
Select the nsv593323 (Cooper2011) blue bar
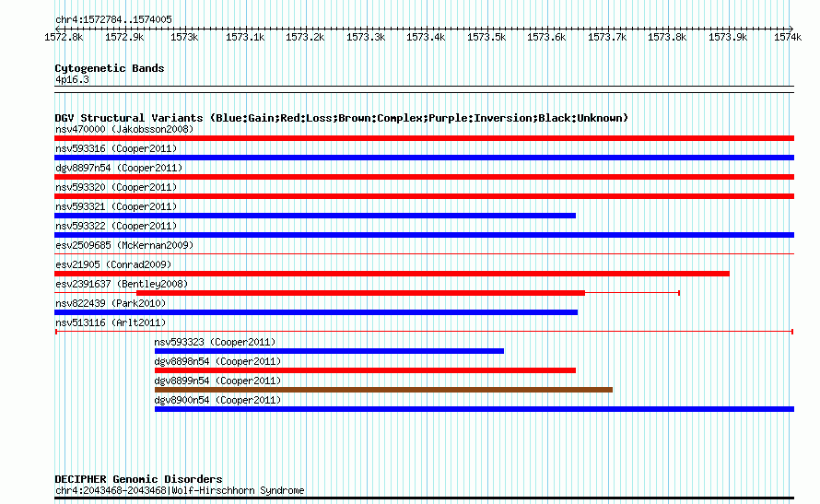tap(330, 351)
